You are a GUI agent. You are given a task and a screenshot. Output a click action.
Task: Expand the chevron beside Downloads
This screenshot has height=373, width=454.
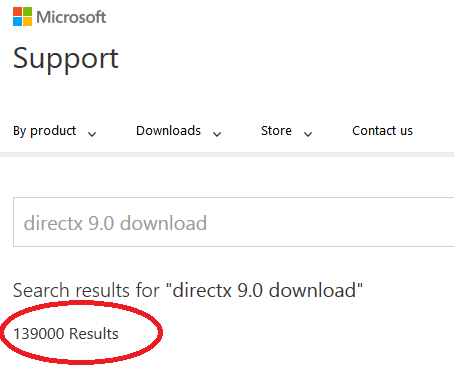[217, 134]
